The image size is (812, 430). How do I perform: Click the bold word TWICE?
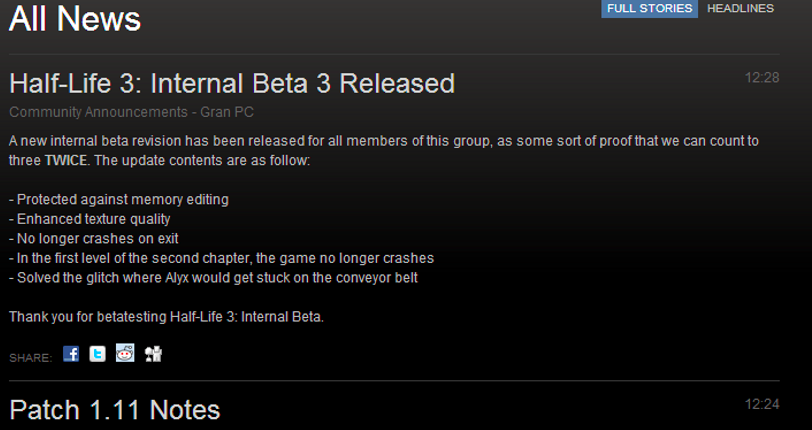pyautogui.click(x=64, y=160)
